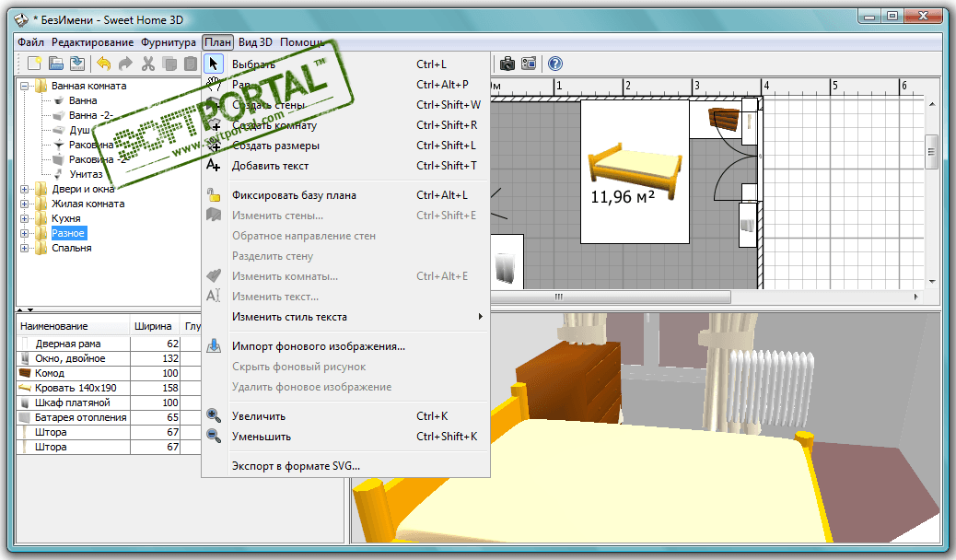Select the Шкаф платяной table row

109,402
